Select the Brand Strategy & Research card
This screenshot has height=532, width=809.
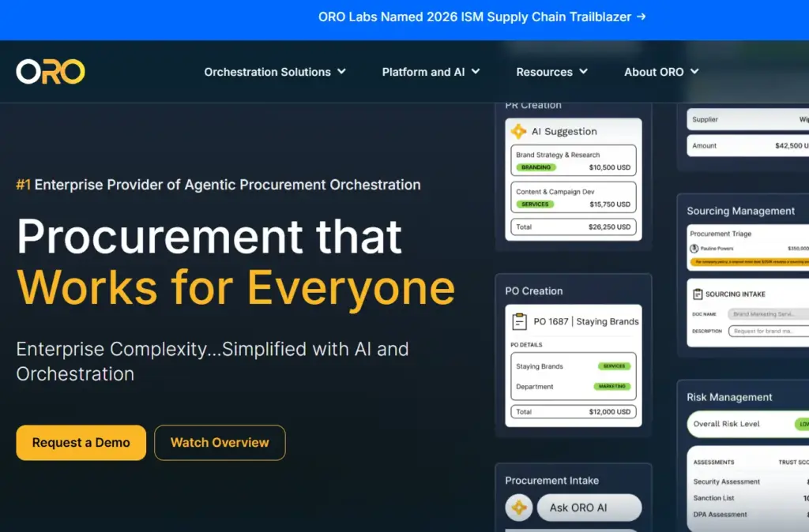tap(574, 161)
